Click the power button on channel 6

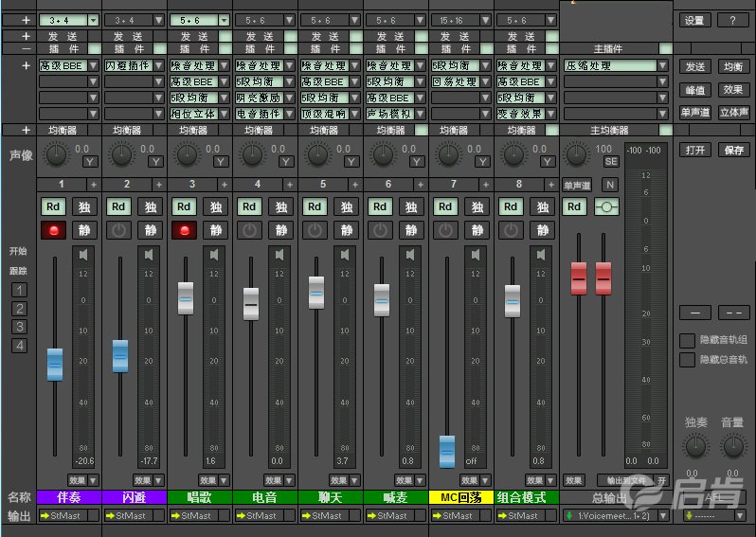click(380, 230)
